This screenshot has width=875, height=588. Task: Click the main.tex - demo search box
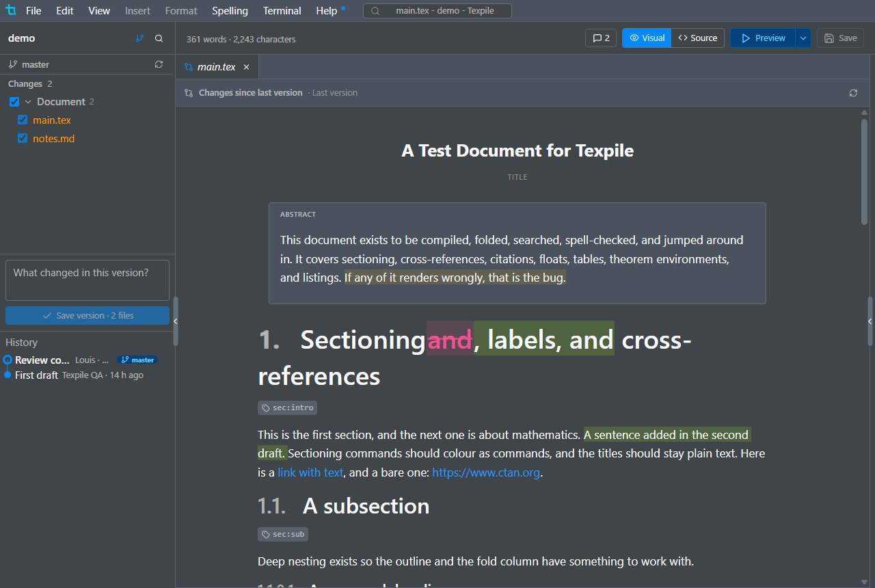tap(437, 11)
